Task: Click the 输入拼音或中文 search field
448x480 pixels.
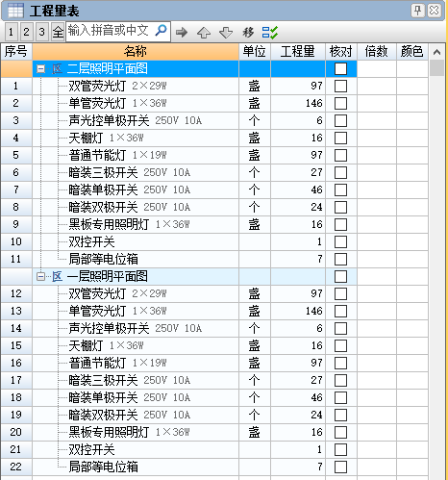Action: pyautogui.click(x=111, y=31)
